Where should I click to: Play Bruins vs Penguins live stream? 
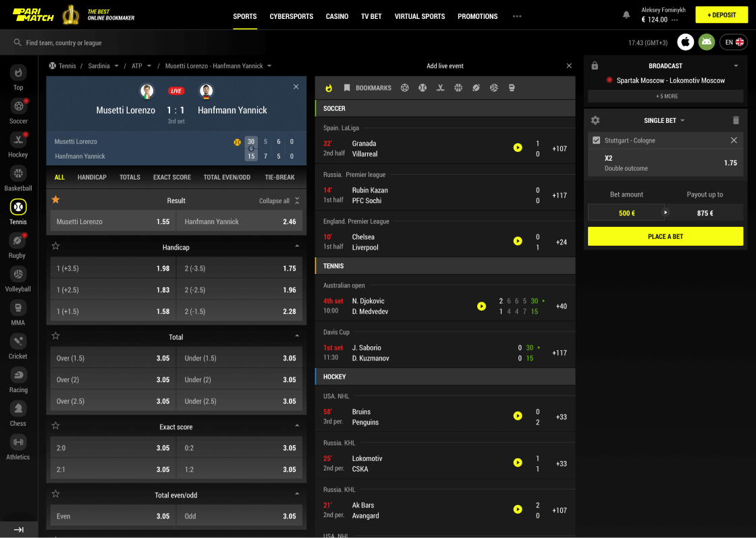[518, 416]
